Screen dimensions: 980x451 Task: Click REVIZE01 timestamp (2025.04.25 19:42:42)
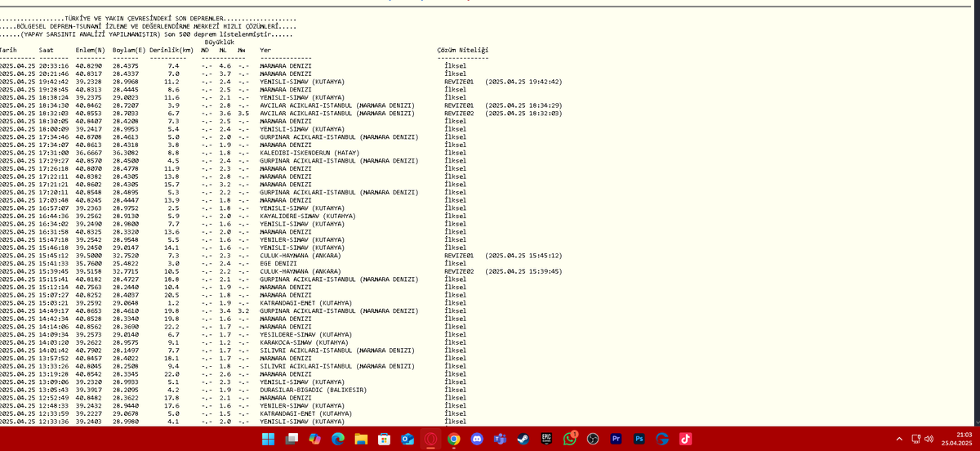coord(523,82)
